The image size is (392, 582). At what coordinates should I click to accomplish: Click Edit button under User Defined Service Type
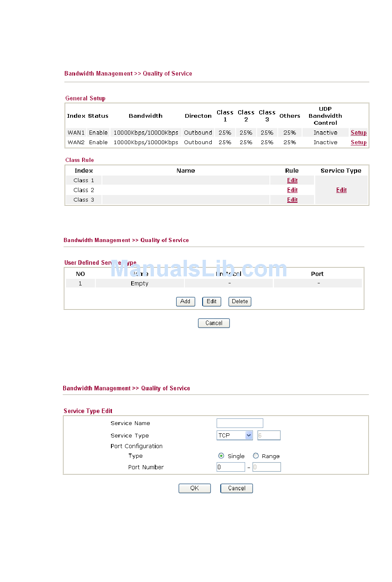coord(212,302)
